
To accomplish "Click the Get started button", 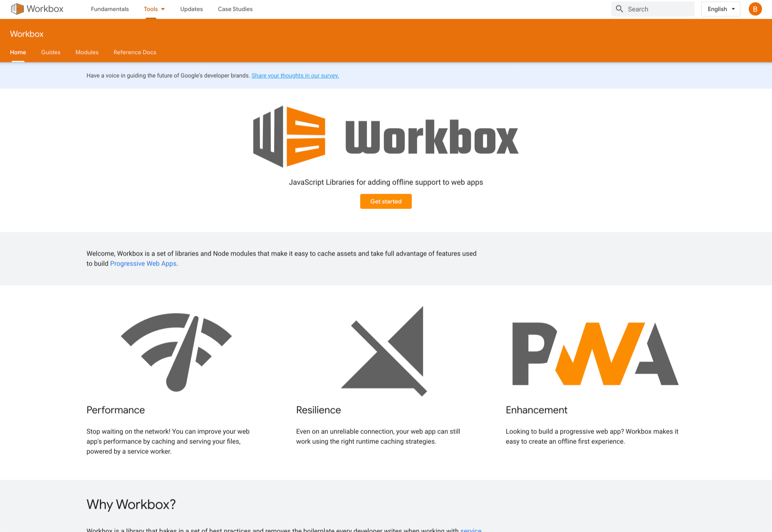I will tap(386, 201).
